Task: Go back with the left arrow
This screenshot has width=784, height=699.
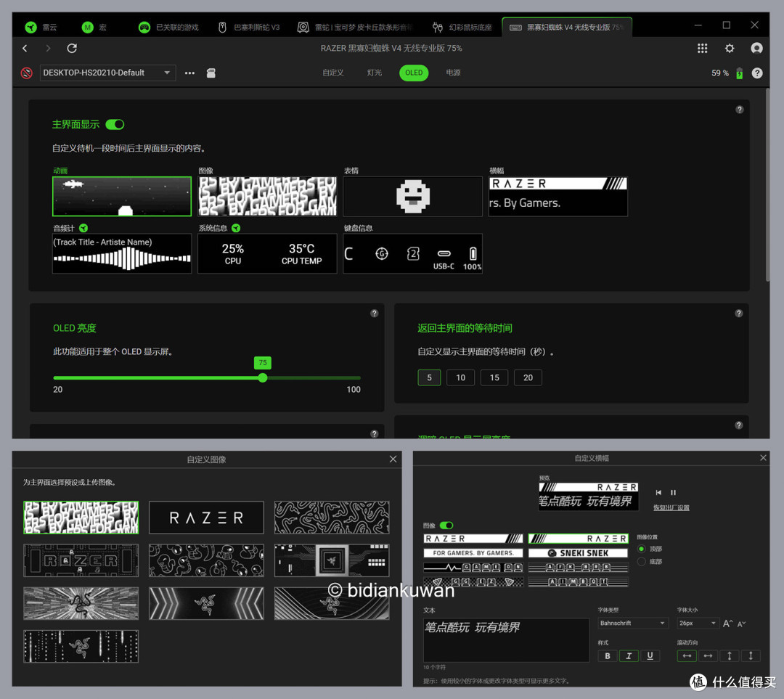Action: pos(25,48)
